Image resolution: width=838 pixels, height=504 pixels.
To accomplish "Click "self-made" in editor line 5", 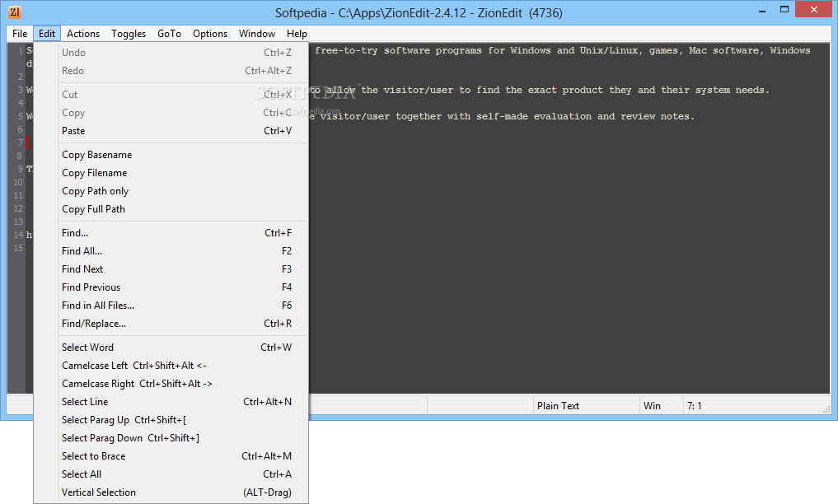I will tap(502, 116).
